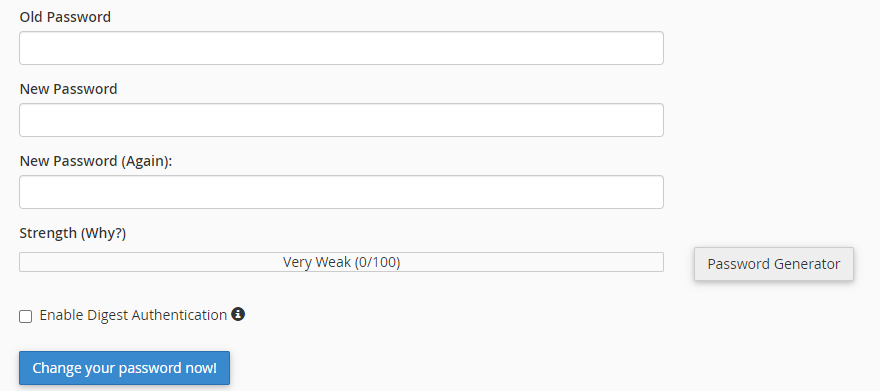Submit the form with the blue button
This screenshot has height=391, width=880.
(x=124, y=368)
